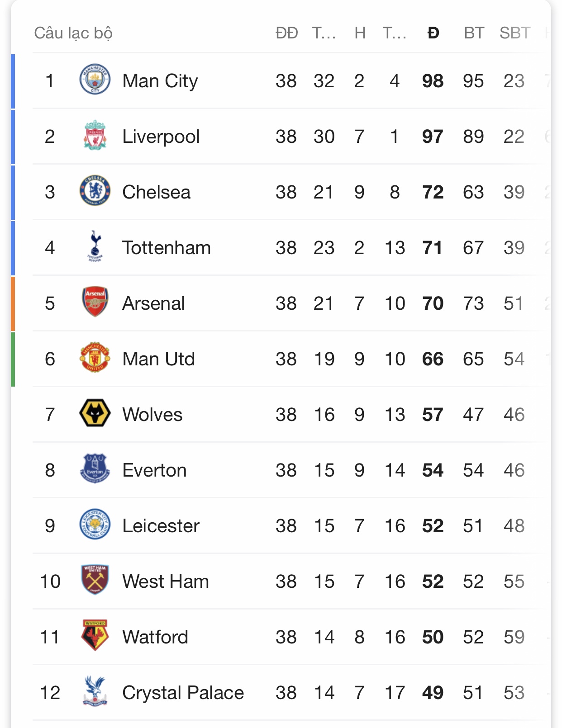Tap the Arsenal cannon crest

(x=95, y=302)
